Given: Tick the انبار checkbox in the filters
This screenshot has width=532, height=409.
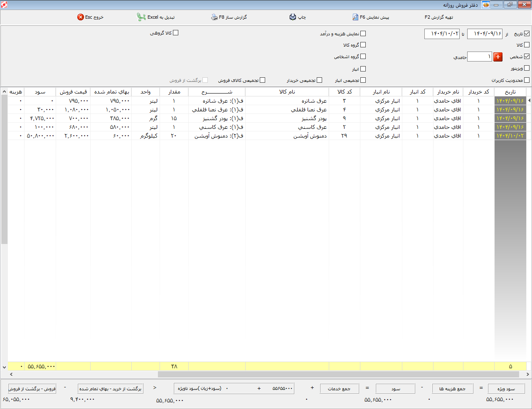Looking at the screenshot, I should (x=363, y=69).
